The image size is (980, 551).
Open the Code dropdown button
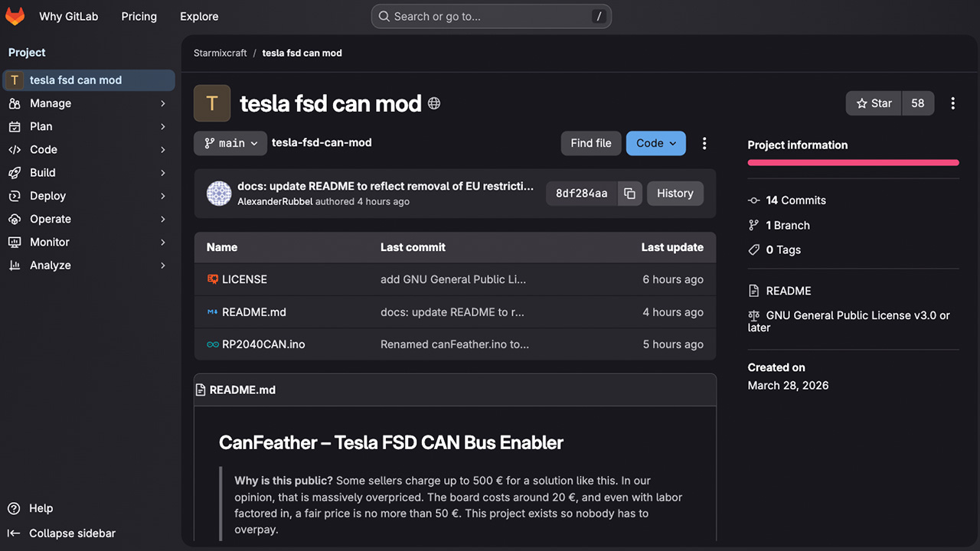[655, 143]
